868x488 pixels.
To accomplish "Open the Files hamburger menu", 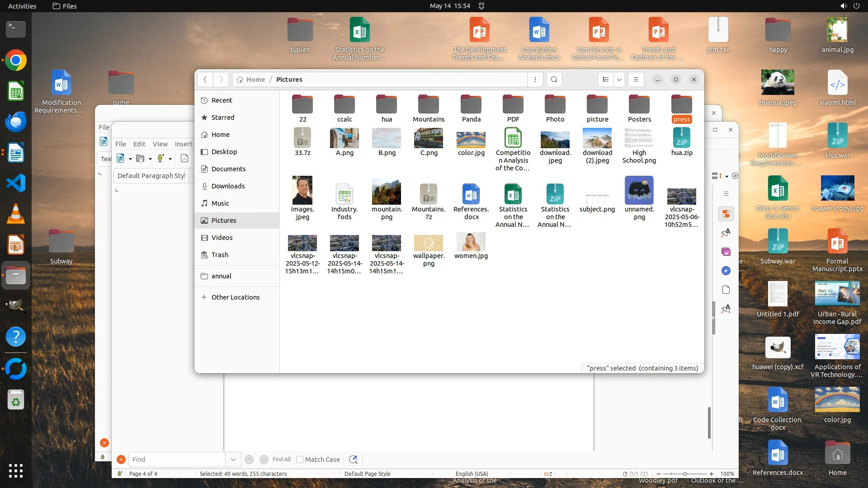I will point(636,80).
